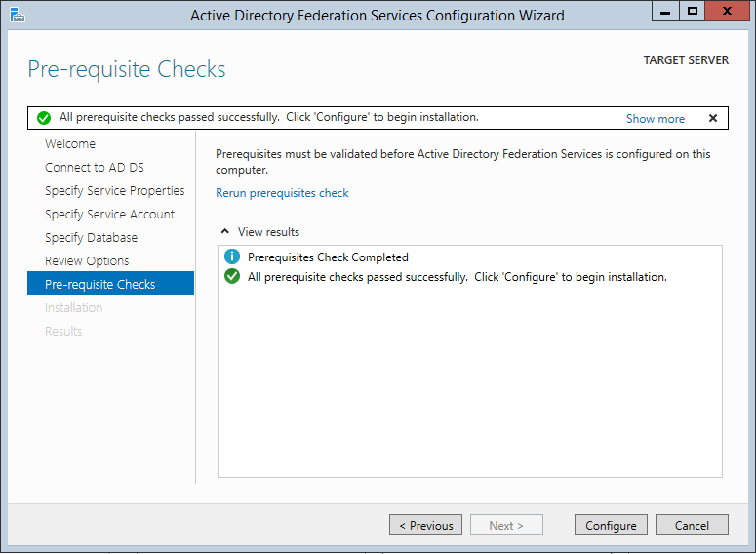The width and height of the screenshot is (756, 554).
Task: Open Show more in the notification banner
Action: click(655, 119)
